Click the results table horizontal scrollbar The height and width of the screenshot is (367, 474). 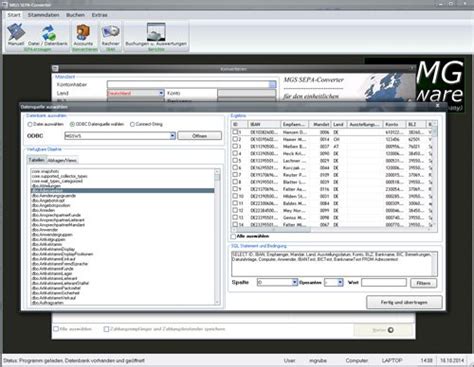[x=333, y=230]
